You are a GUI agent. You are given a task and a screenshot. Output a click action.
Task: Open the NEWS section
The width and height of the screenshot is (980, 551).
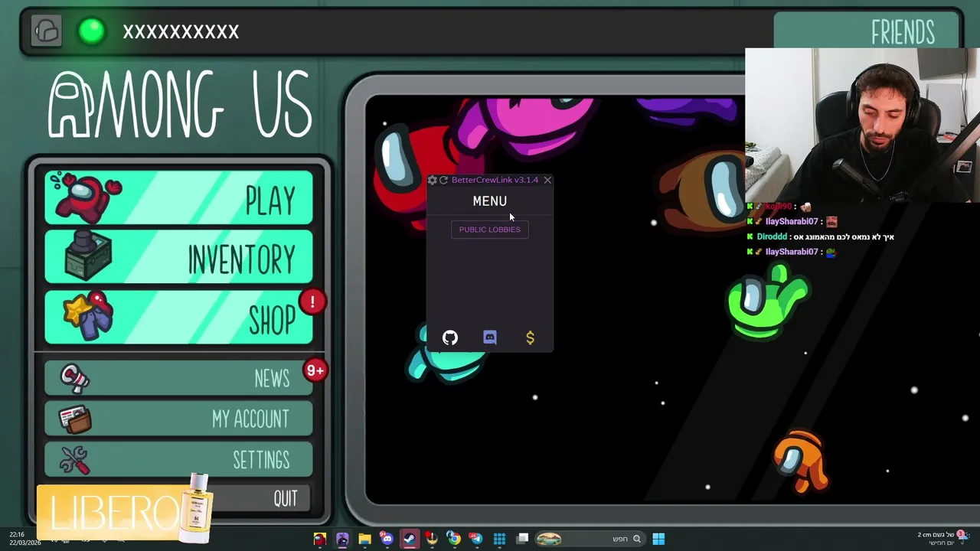179,378
